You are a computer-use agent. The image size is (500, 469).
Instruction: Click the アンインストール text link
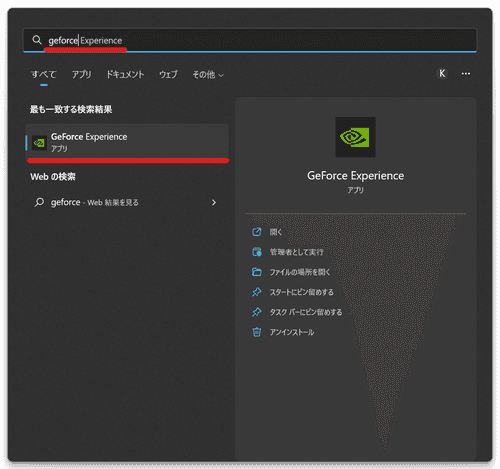point(292,332)
